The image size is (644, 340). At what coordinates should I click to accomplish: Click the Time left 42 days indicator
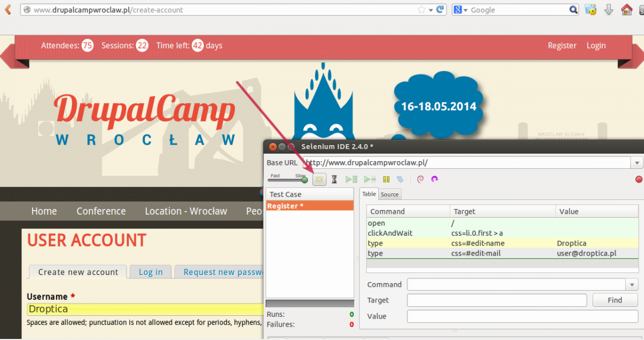189,46
